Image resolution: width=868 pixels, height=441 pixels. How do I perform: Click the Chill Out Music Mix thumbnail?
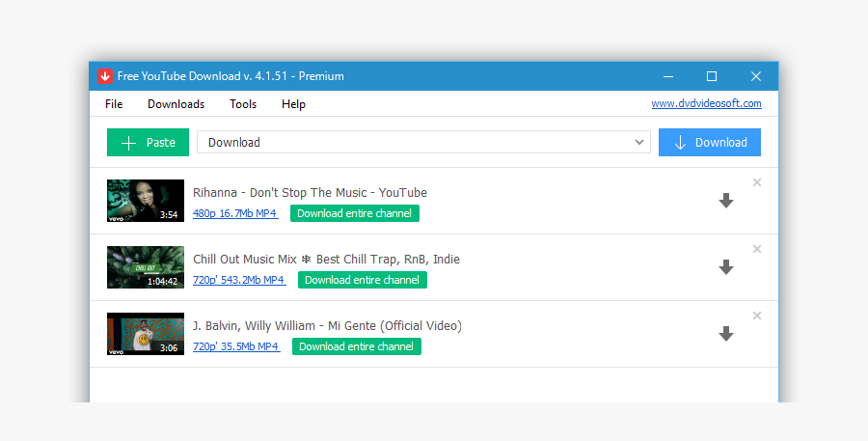pos(146,267)
